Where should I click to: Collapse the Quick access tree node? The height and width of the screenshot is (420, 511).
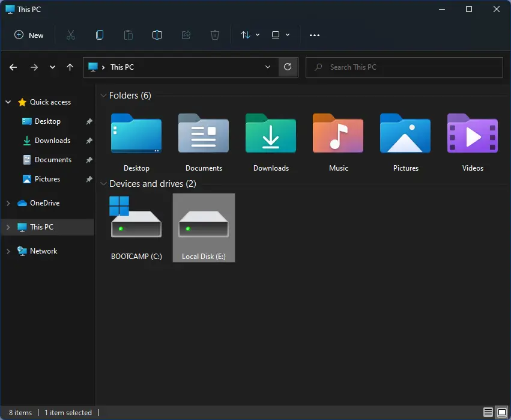8,102
